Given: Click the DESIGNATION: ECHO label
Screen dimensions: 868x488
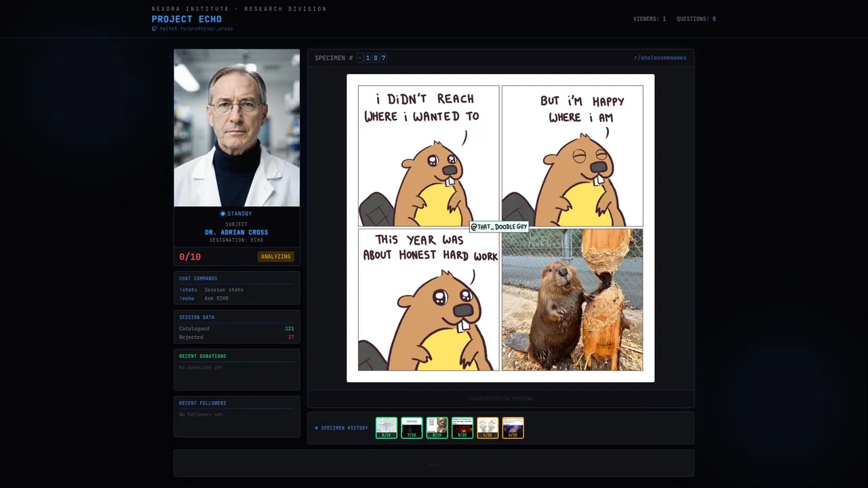Looking at the screenshot, I should coord(237,240).
